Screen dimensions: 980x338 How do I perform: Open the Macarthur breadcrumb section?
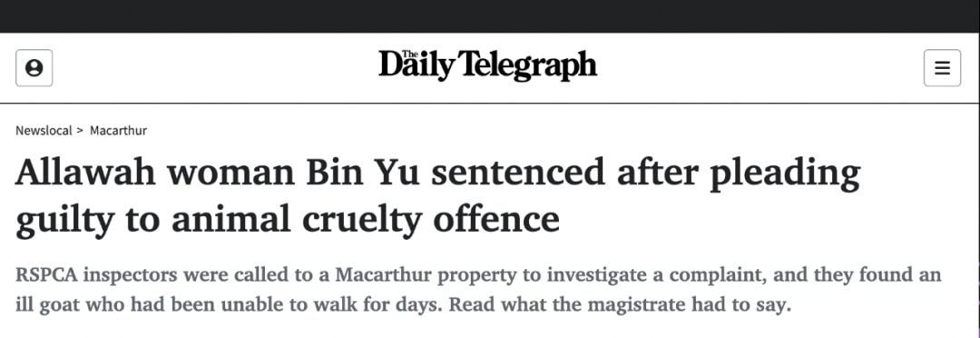tap(118, 131)
